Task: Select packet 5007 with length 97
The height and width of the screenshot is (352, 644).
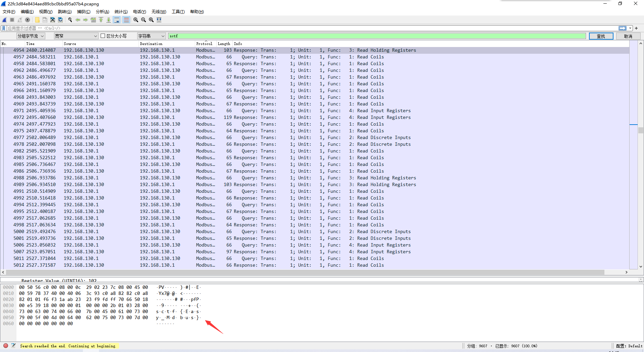Action: click(315, 252)
